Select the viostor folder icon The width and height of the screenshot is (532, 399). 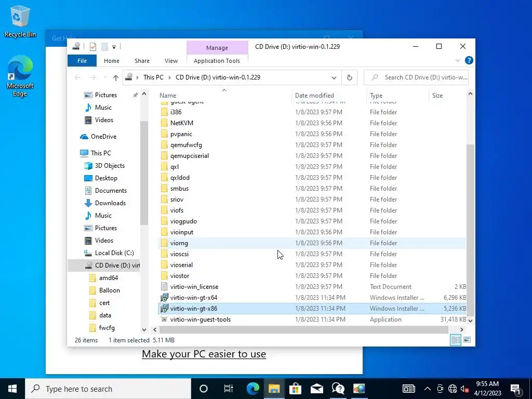[164, 275]
